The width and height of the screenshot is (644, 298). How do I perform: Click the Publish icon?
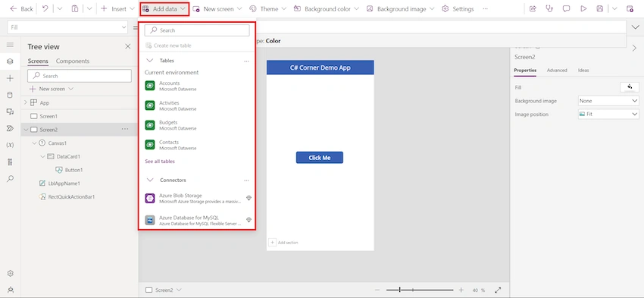coord(630,8)
